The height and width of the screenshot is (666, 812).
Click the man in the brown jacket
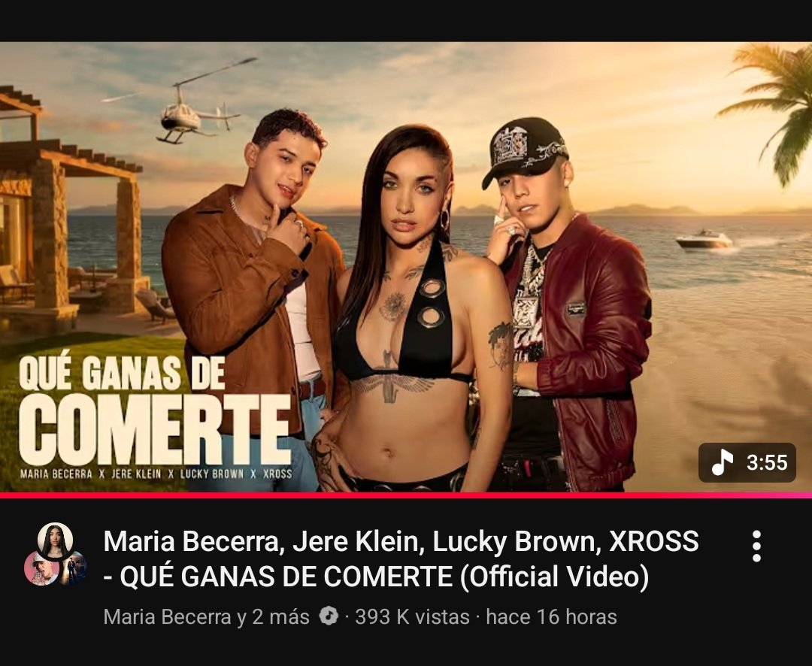coord(254,290)
